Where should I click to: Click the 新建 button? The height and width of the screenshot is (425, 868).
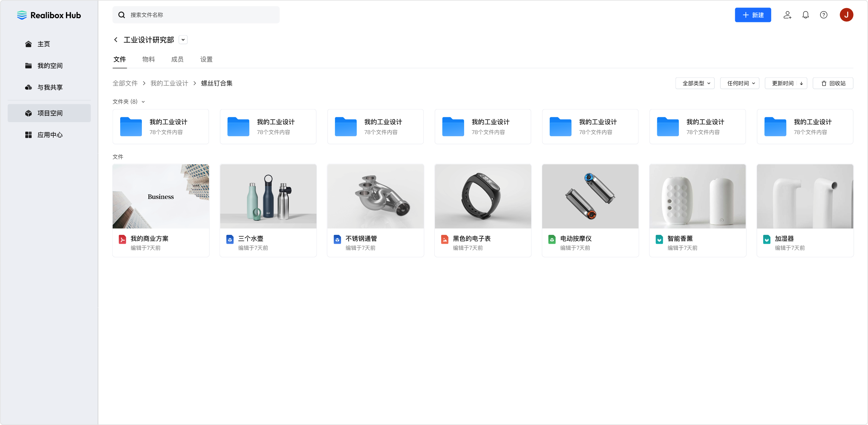[753, 15]
